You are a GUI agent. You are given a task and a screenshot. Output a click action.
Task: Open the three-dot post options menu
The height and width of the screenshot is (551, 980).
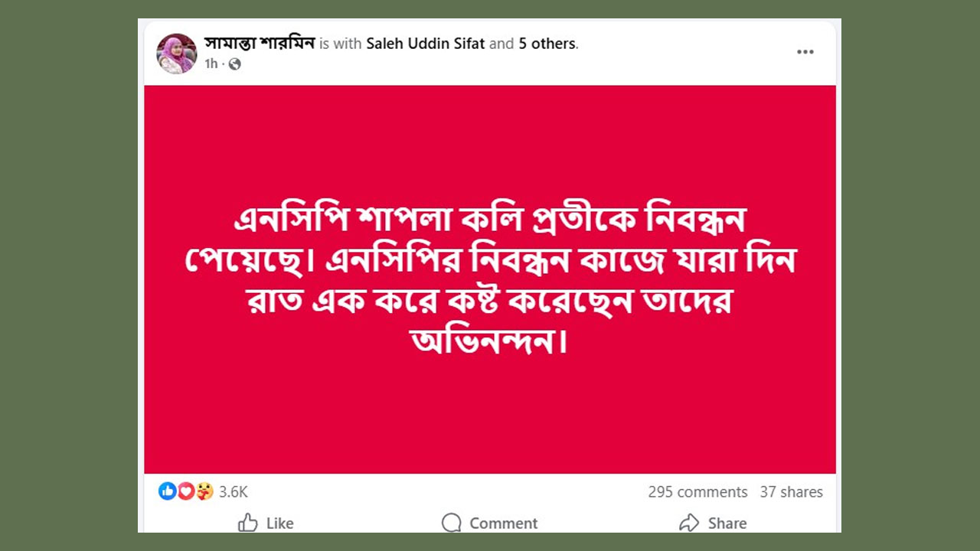pyautogui.click(x=805, y=52)
